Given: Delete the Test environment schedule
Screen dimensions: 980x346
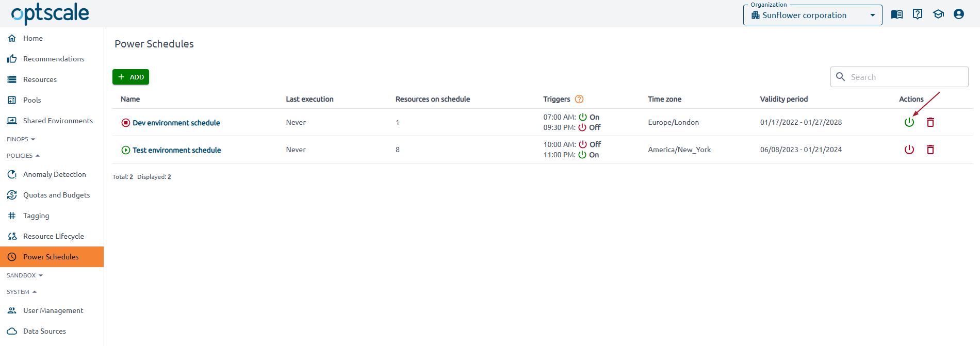Looking at the screenshot, I should click(x=930, y=150).
